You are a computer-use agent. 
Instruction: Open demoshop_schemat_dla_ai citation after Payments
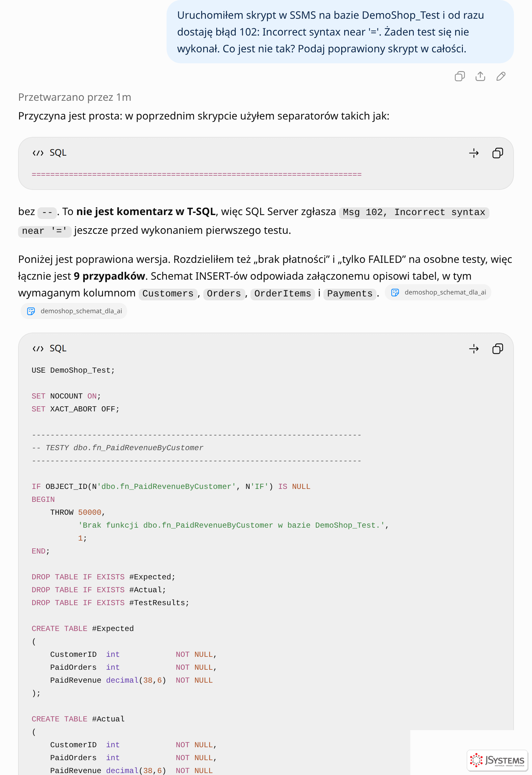tap(438, 293)
